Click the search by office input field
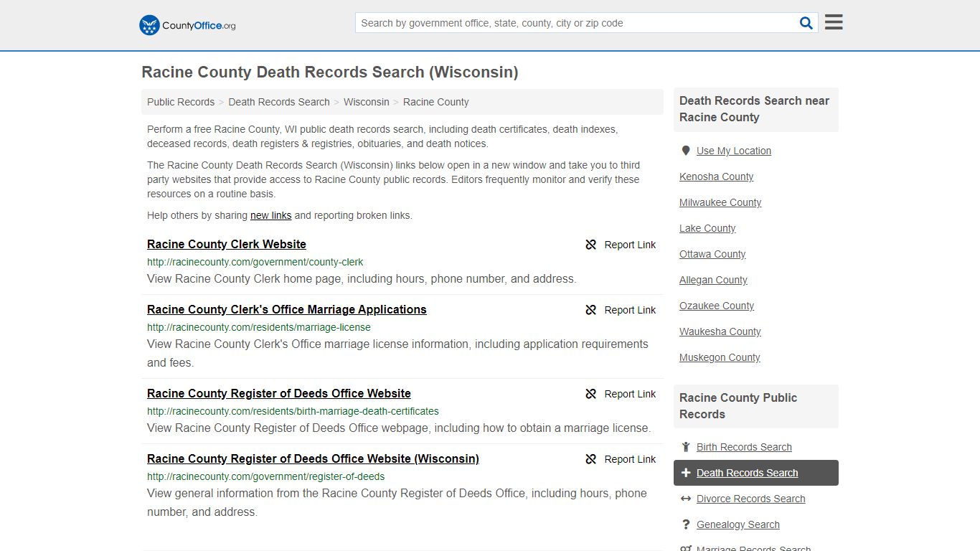Image resolution: width=980 pixels, height=551 pixels. 576,23
